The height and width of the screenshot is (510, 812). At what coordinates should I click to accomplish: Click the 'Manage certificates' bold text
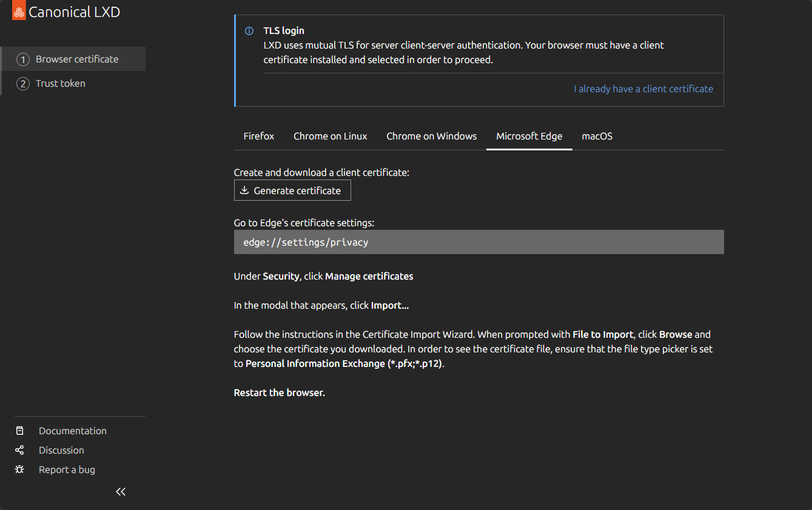point(369,276)
